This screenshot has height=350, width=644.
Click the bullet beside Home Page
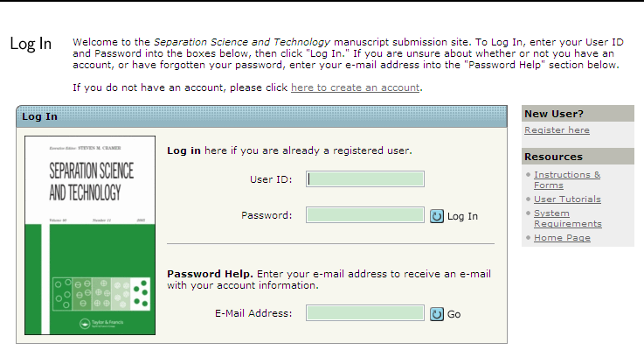pos(529,238)
